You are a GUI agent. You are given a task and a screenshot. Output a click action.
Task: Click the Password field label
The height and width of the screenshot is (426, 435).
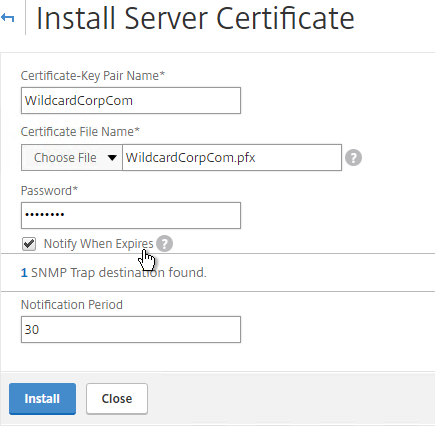pos(49,191)
